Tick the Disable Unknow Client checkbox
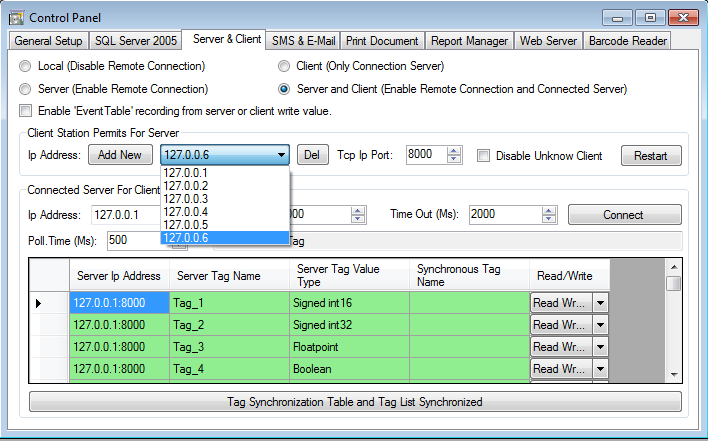 [484, 156]
